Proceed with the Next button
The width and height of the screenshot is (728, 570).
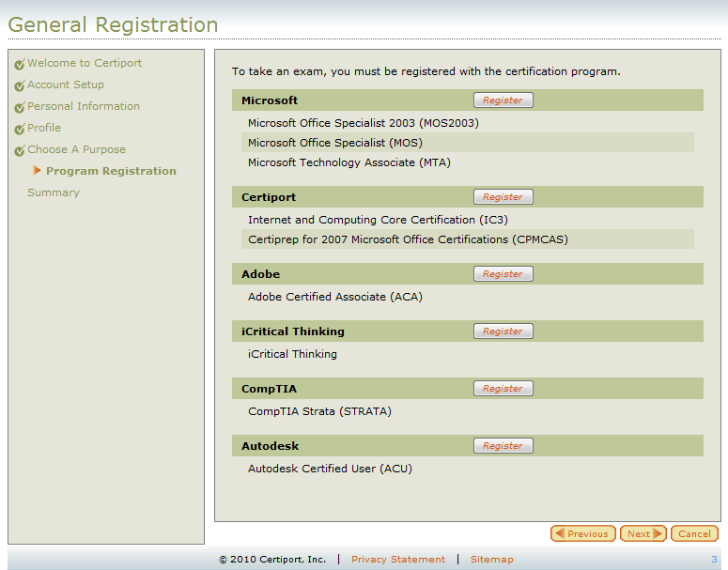click(643, 533)
